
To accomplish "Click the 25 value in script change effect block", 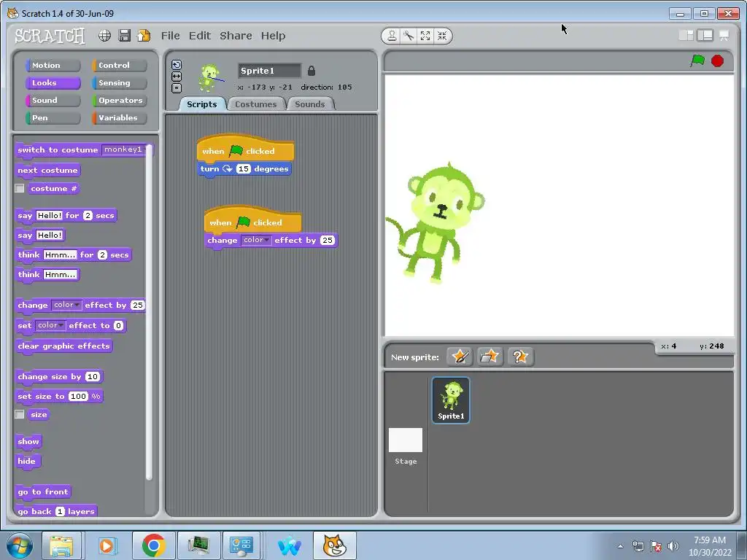I will (328, 240).
